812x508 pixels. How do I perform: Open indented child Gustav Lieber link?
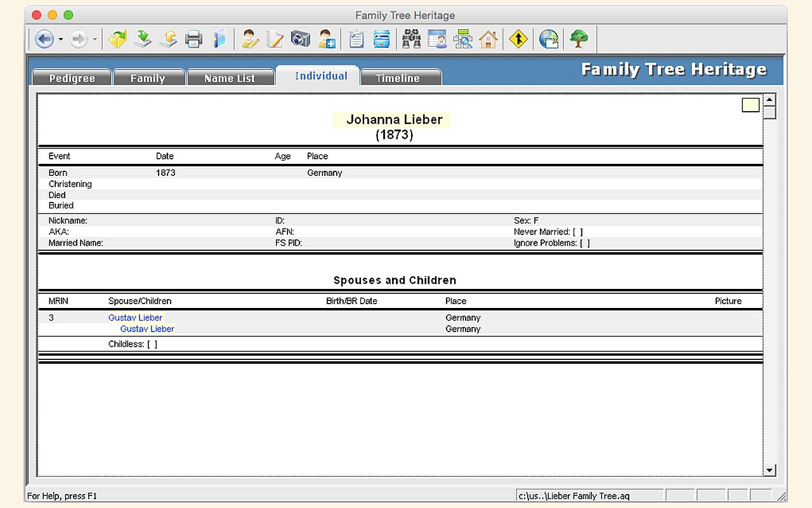(147, 329)
